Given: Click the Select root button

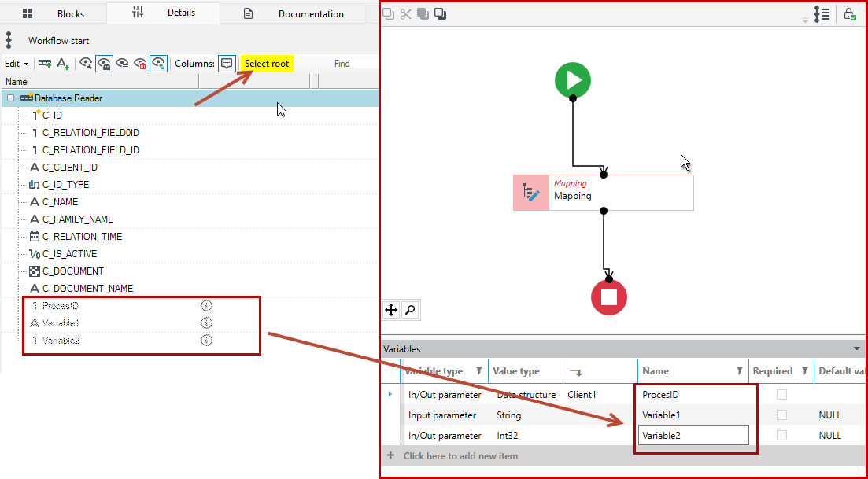Looking at the screenshot, I should point(267,64).
